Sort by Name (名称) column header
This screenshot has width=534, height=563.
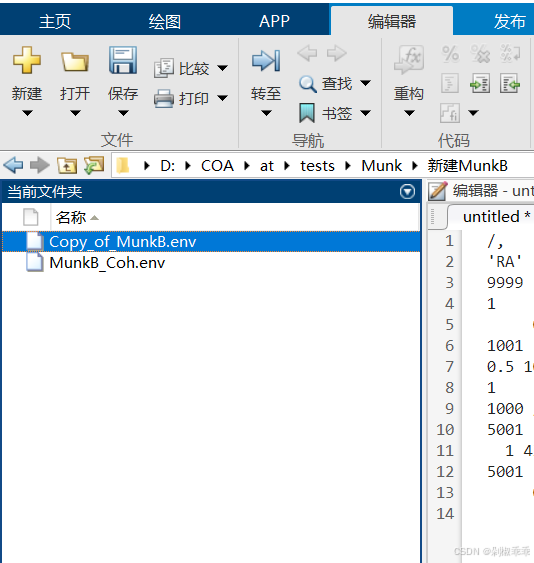[x=77, y=218]
